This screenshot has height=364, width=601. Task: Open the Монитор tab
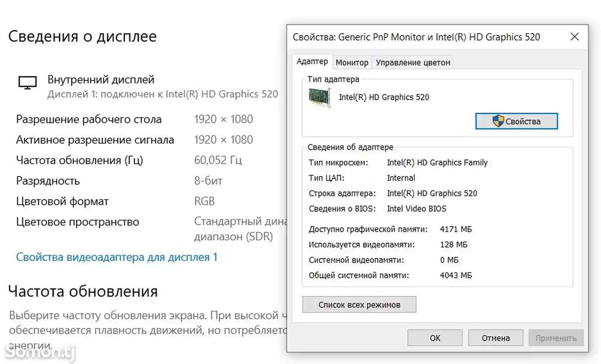point(352,63)
